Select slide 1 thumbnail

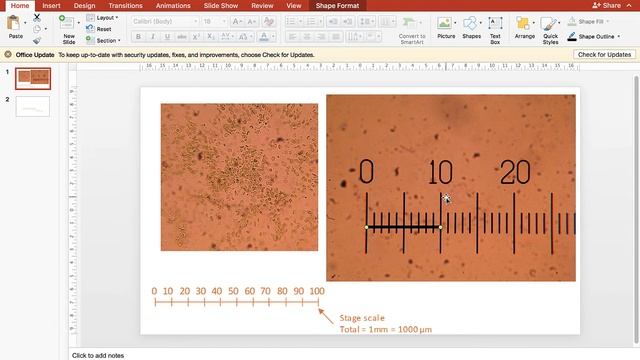(x=33, y=78)
